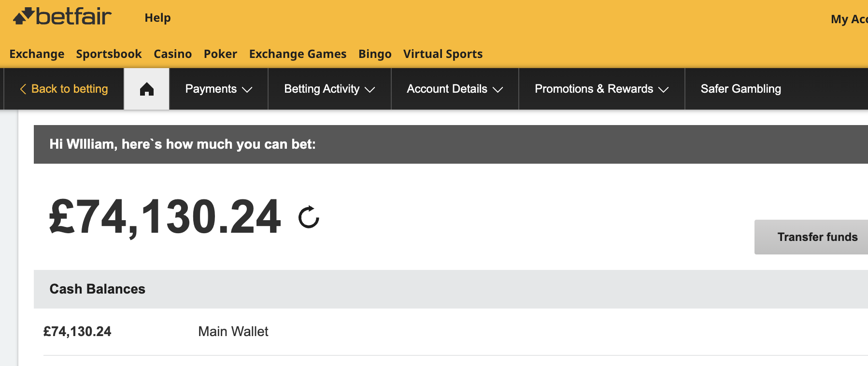Click the Hi William greeting header
The width and height of the screenshot is (868, 366).
pos(451,144)
